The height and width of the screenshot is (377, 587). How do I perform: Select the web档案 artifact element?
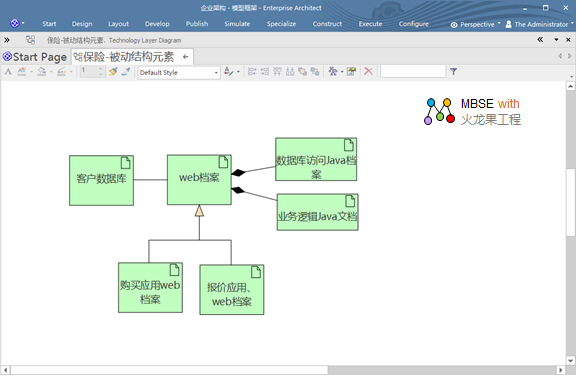(199, 180)
